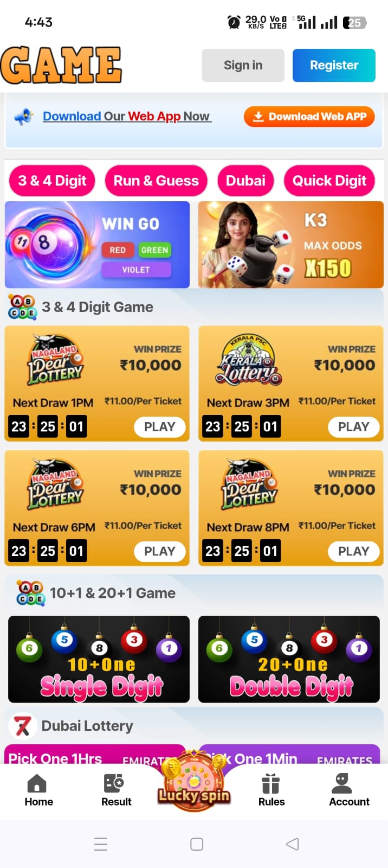Viewport: 388px width, 868px height.
Task: Tap the Dubai Lottery 7 logo icon
Action: (x=23, y=726)
